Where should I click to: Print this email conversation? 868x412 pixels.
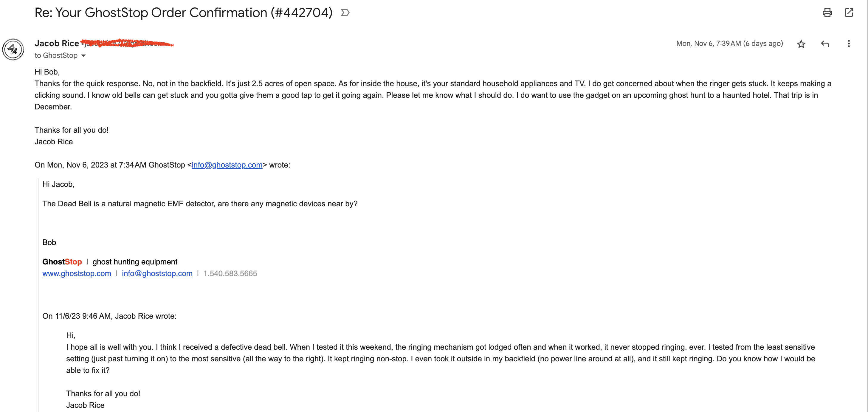click(x=827, y=13)
